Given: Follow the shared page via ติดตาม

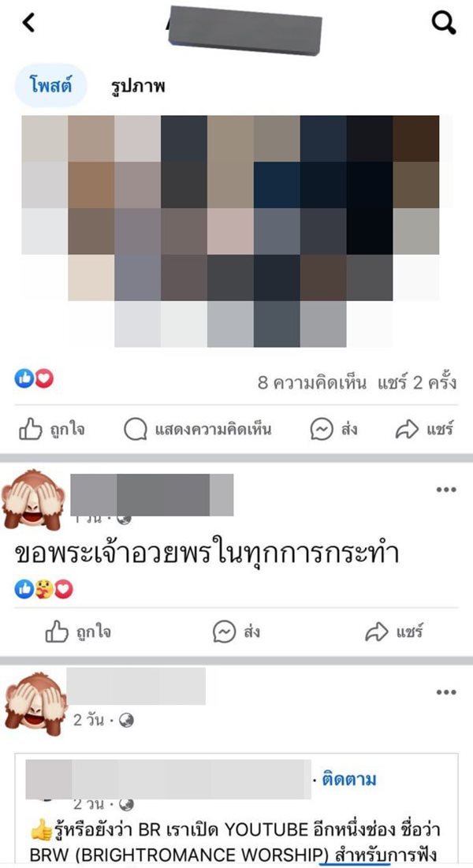Looking at the screenshot, I should coord(349,780).
